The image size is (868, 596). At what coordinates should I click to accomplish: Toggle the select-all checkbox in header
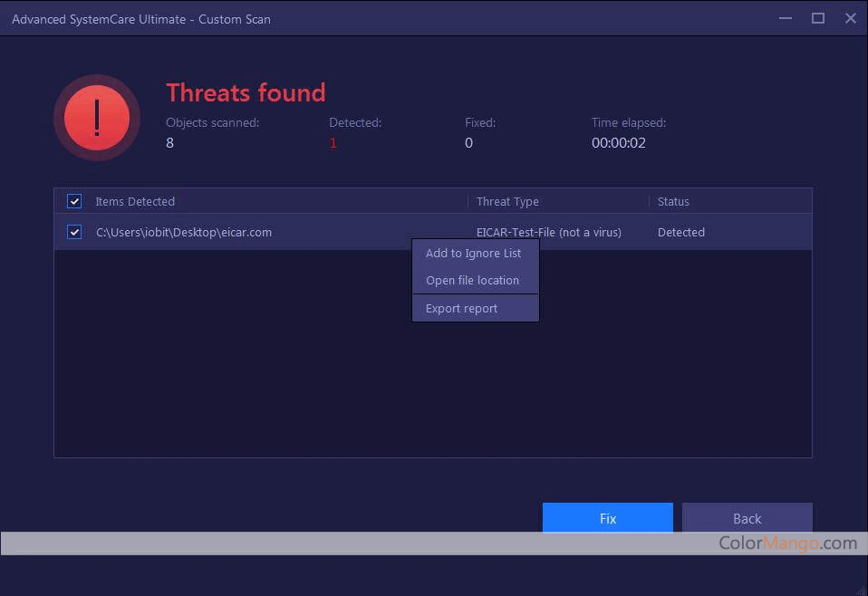74,201
